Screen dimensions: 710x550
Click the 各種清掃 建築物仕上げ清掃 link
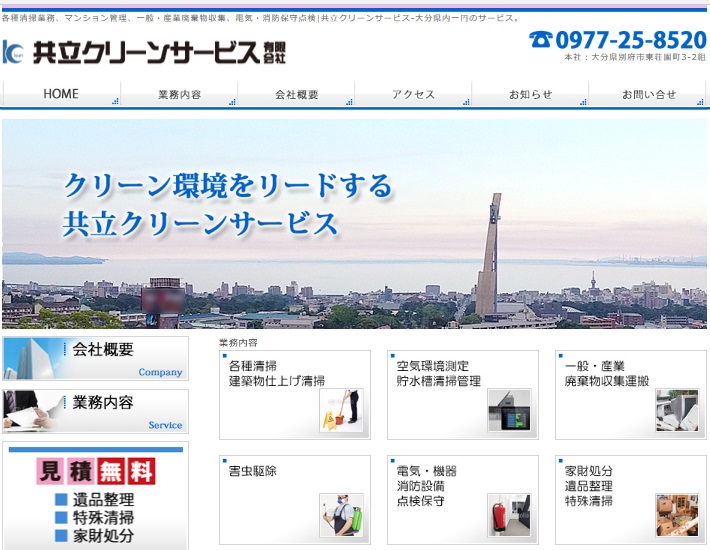(276, 373)
